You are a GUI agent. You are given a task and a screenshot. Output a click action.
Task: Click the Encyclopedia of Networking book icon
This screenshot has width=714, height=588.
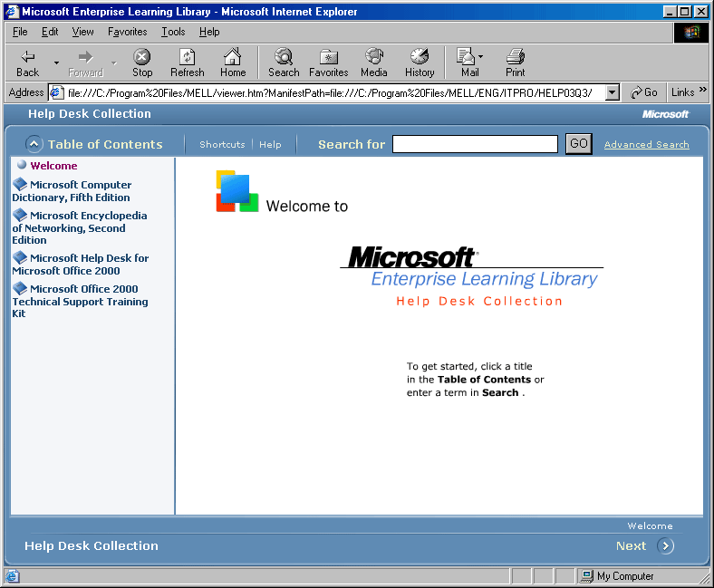click(20, 215)
